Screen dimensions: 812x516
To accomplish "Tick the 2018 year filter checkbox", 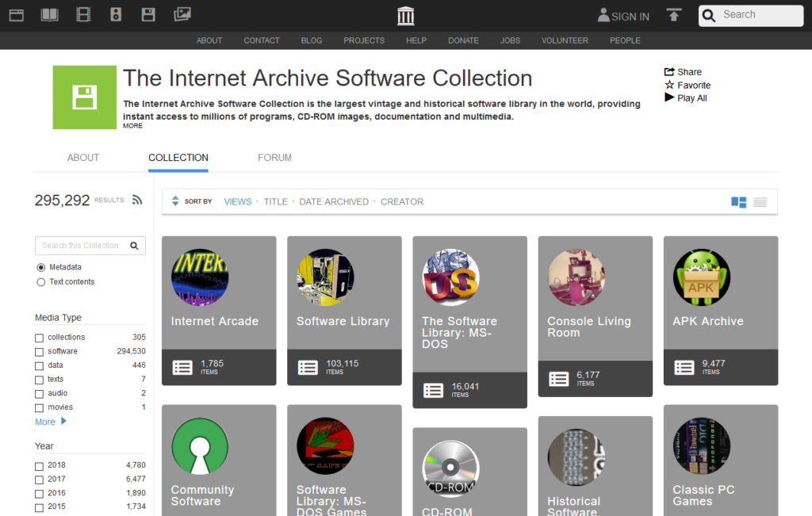I will click(40, 466).
